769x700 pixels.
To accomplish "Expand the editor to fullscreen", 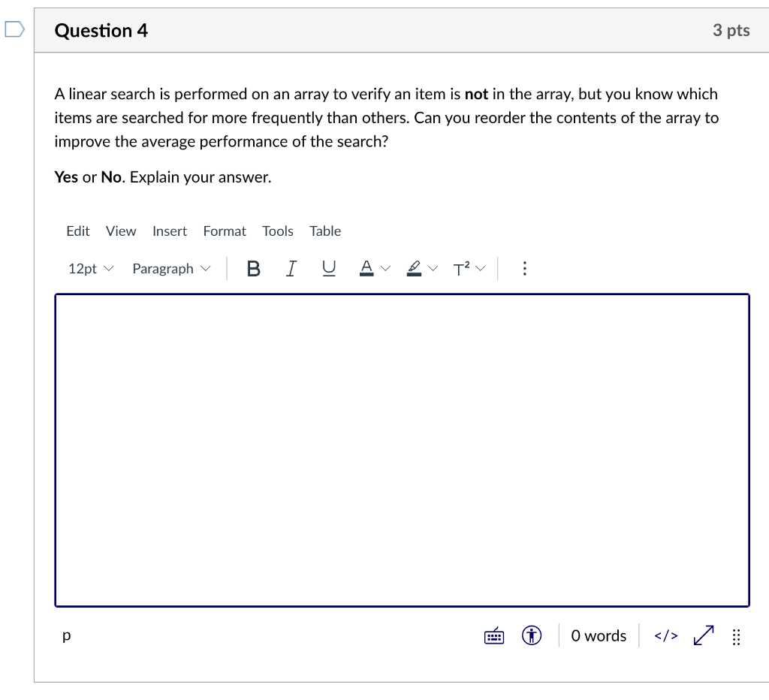I will (703, 635).
